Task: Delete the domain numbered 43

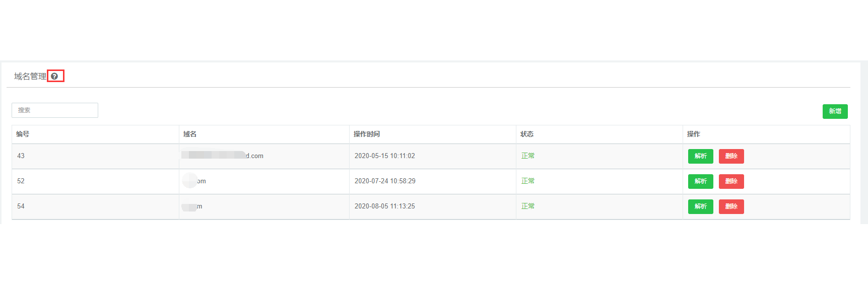Action: pos(731,156)
